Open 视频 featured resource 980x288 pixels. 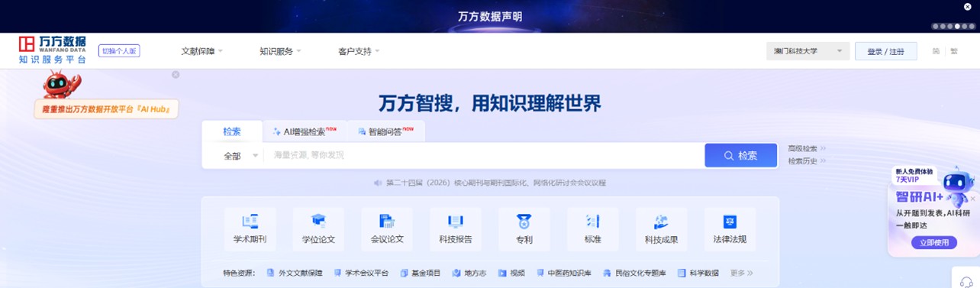point(511,273)
